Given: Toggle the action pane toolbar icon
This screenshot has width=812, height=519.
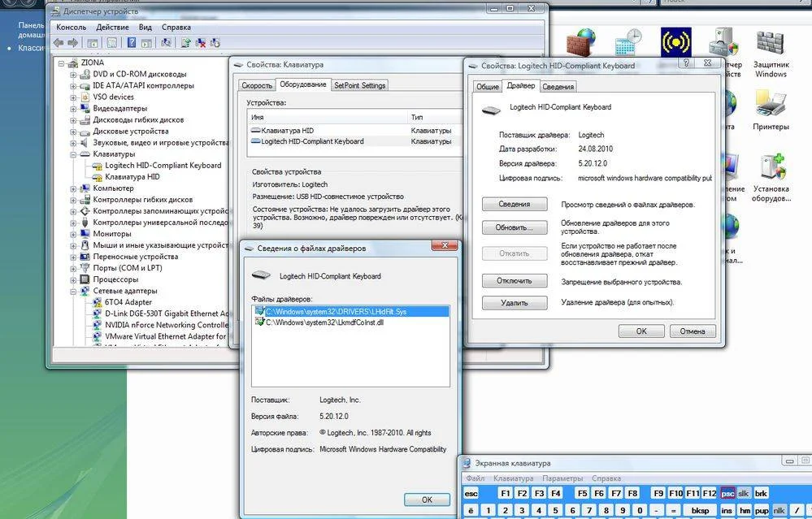Looking at the screenshot, I should 146,43.
